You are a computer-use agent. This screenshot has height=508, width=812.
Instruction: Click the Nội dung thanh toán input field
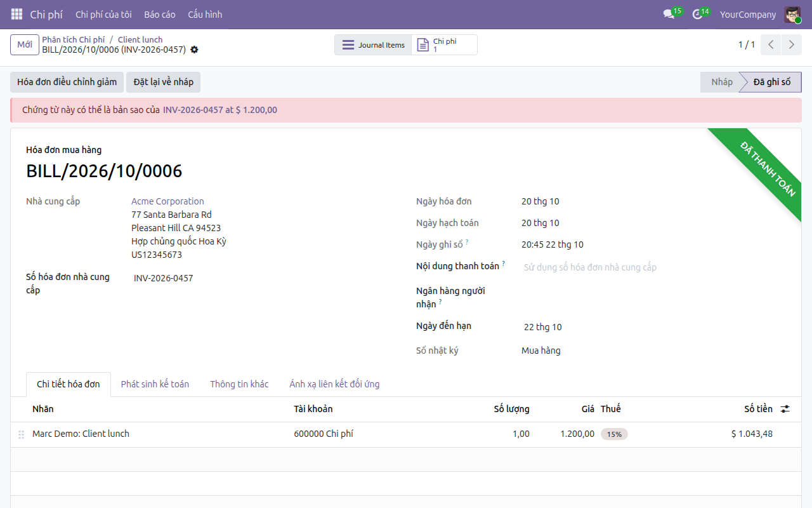click(653, 267)
